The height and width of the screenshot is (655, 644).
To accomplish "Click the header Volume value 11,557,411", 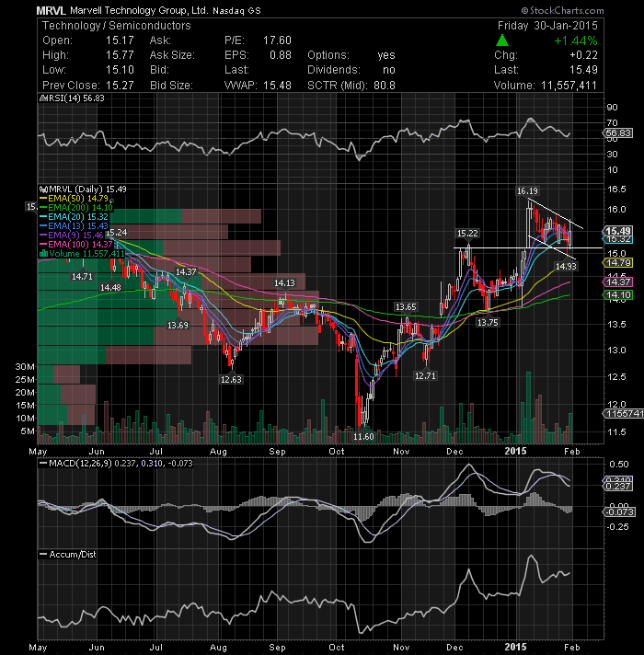I will point(569,86).
